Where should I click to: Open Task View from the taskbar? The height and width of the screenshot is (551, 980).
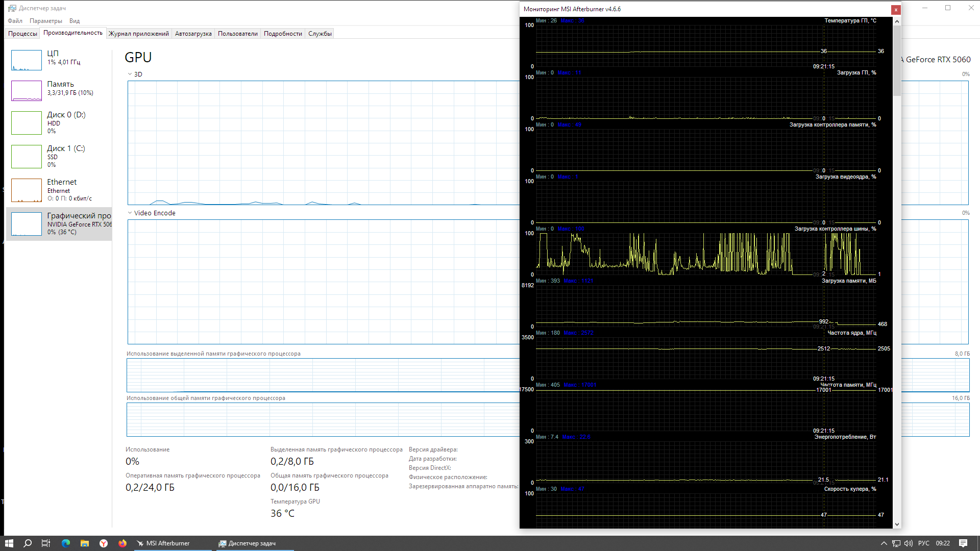[x=46, y=543]
